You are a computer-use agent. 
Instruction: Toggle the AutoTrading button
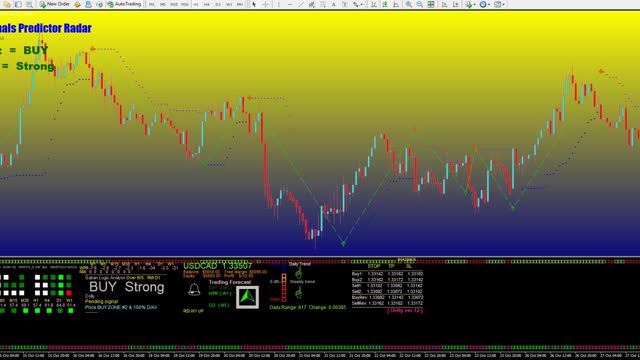124,4
